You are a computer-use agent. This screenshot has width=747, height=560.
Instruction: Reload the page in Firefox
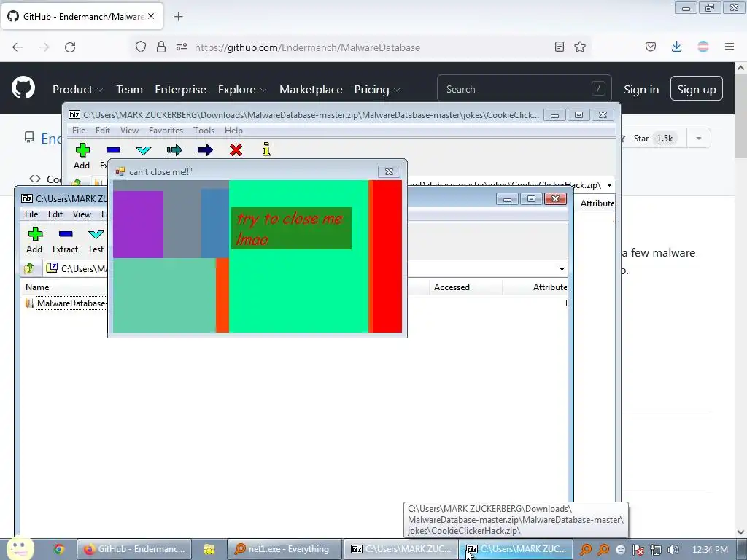pyautogui.click(x=70, y=47)
